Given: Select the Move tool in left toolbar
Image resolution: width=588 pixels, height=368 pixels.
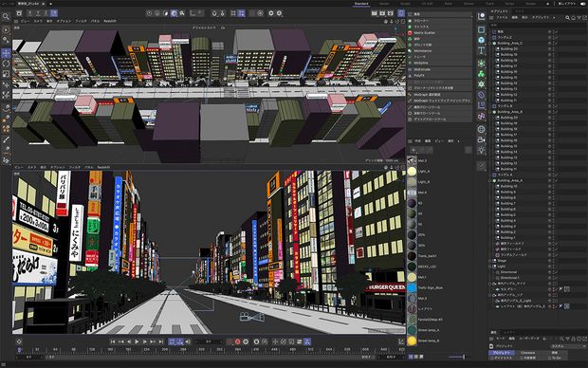Looking at the screenshot, I should click(x=6, y=53).
